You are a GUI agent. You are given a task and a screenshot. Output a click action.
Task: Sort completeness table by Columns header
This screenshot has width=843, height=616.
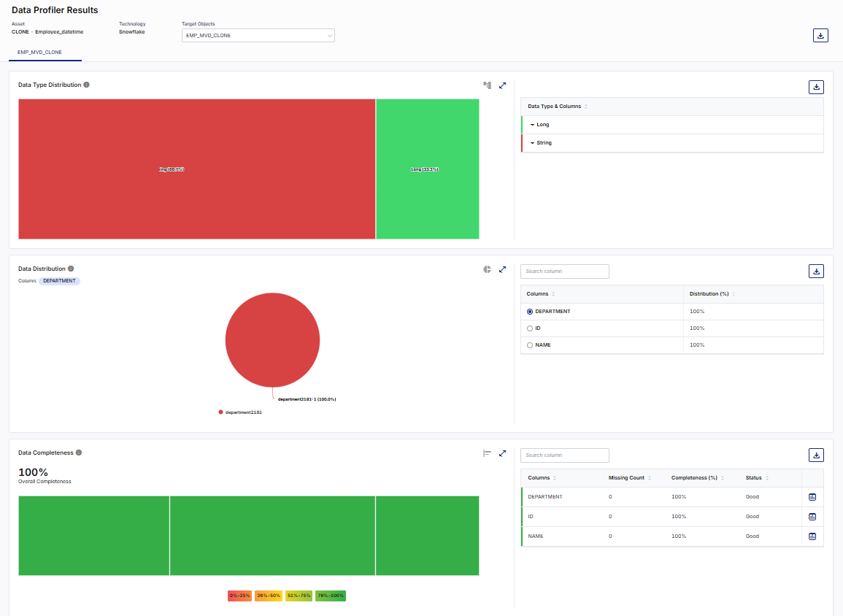coord(555,478)
